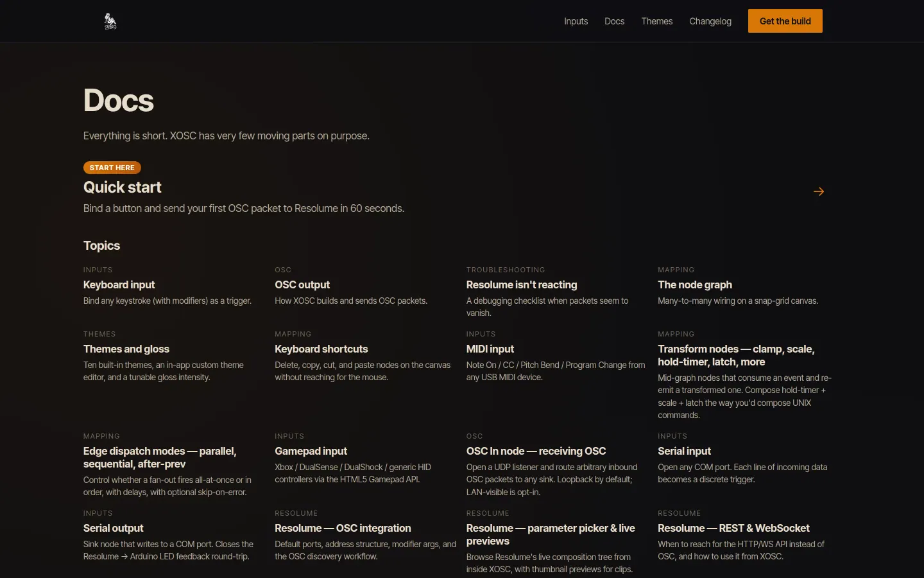Click 'Sink node that writes to a COM port' description

point(168,550)
